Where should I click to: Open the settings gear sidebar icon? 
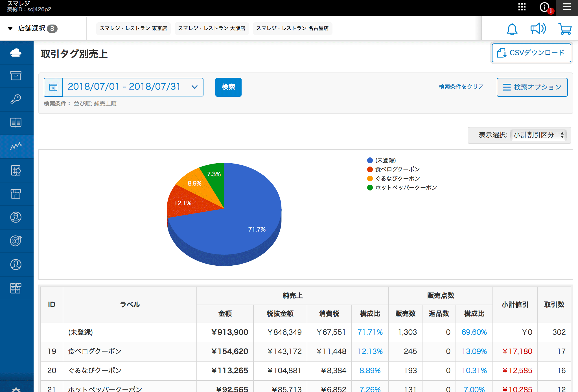tap(16, 390)
